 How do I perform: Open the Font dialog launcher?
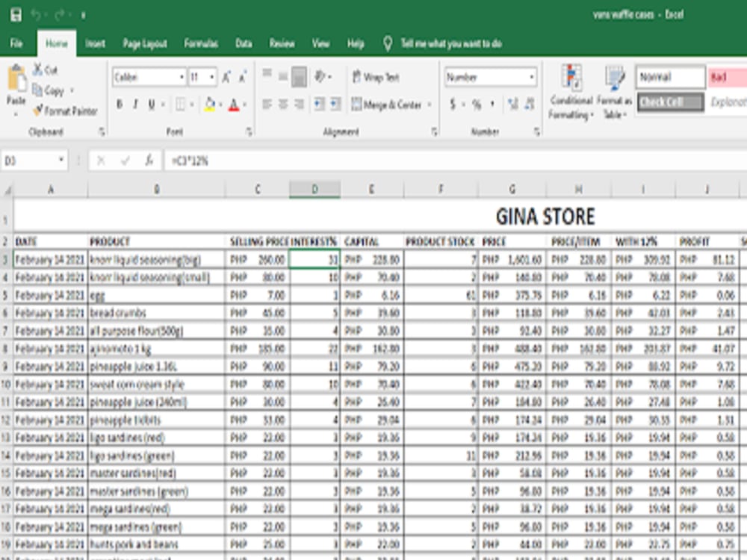(249, 132)
